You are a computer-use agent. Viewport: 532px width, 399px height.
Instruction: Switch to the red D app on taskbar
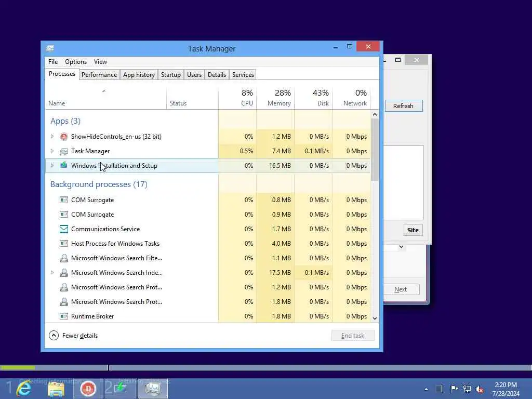pos(88,389)
